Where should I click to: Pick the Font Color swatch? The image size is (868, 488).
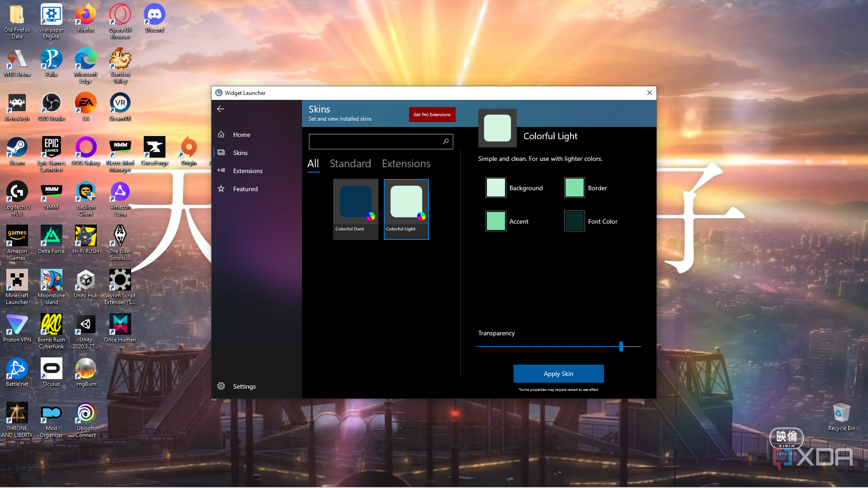(574, 221)
